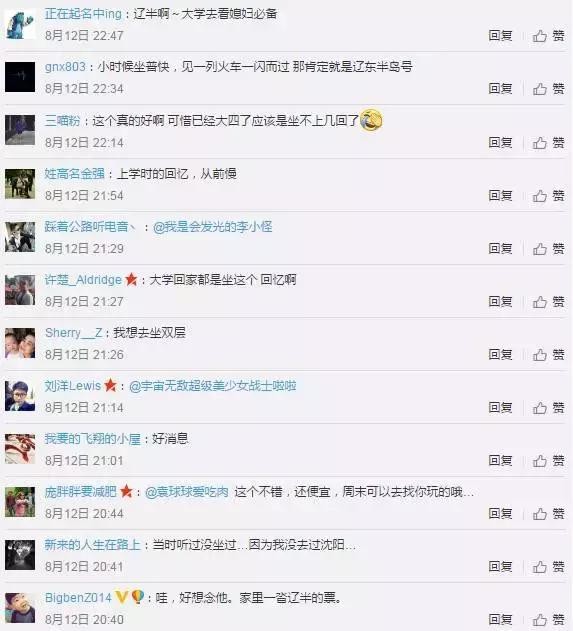Screen dimensions: 573x631
Task: Like the comment by gnx803
Action: 548,89
